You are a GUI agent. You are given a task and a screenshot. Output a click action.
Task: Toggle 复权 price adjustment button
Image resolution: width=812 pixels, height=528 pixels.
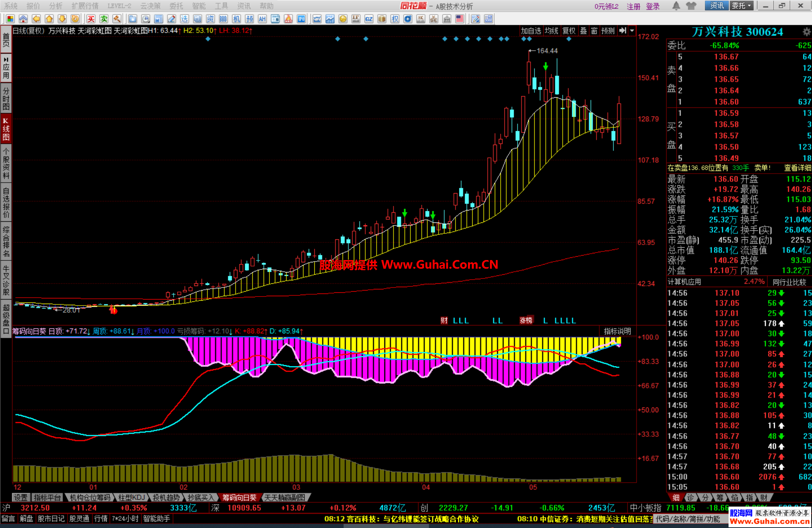(569, 31)
